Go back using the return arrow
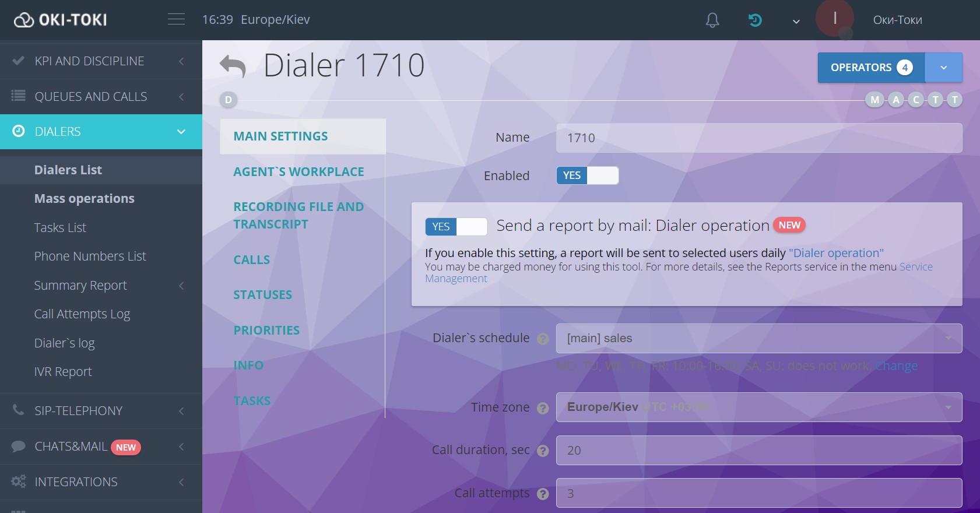 click(x=233, y=66)
